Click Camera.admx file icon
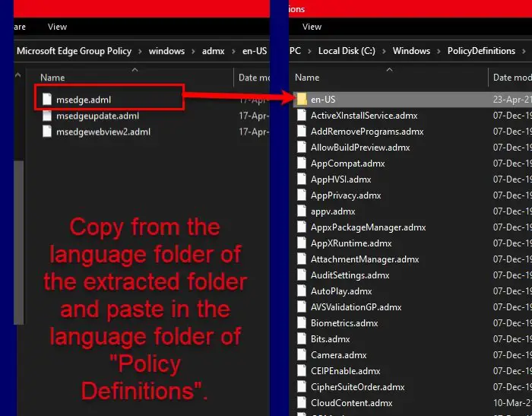The image size is (532, 416). coord(302,355)
